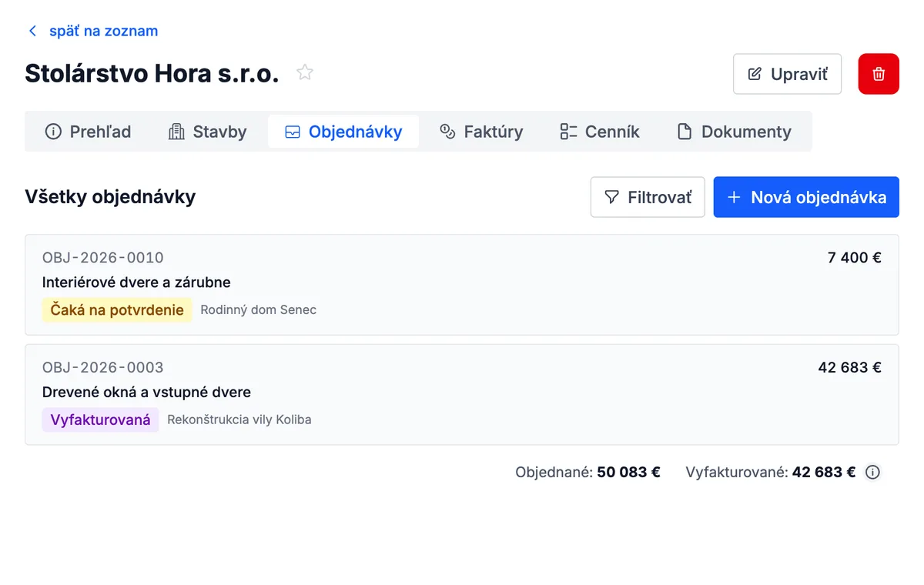Open the Dokumenty tab
Viewport: 924px width, 585px height.
point(734,132)
